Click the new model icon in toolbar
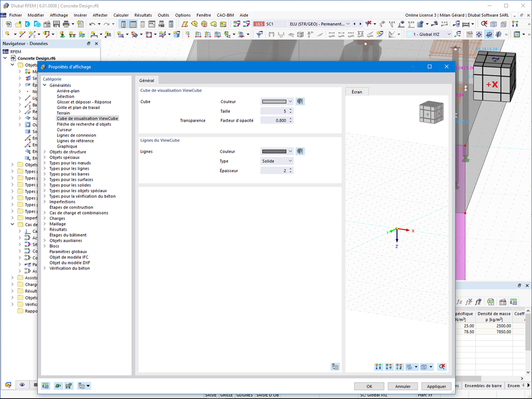The image size is (532, 399). coord(9,24)
